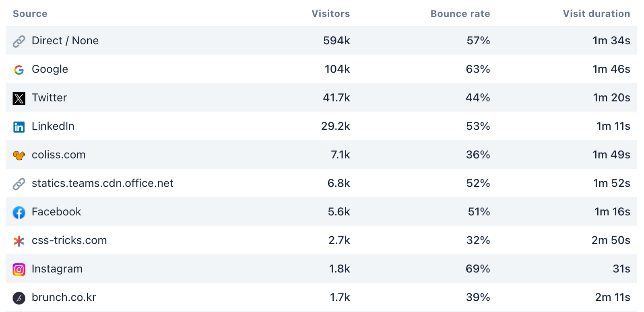Image resolution: width=644 pixels, height=312 pixels.
Task: Sort by Visit duration column header
Action: (x=596, y=14)
